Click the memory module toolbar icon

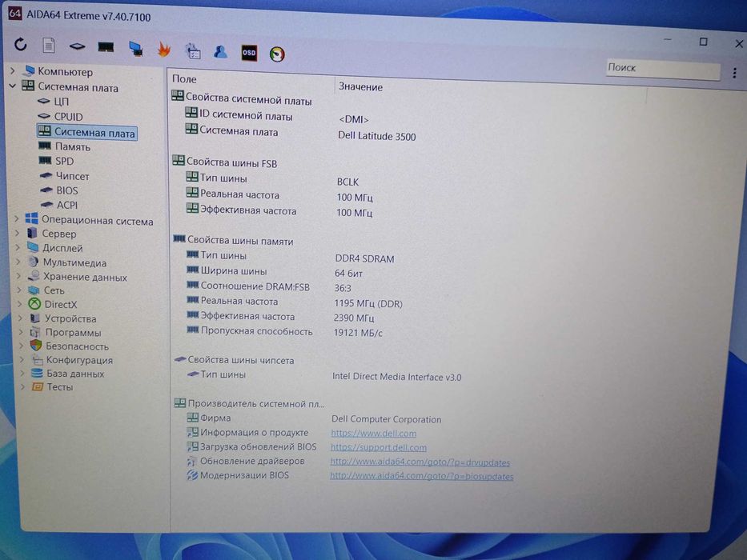(x=106, y=47)
